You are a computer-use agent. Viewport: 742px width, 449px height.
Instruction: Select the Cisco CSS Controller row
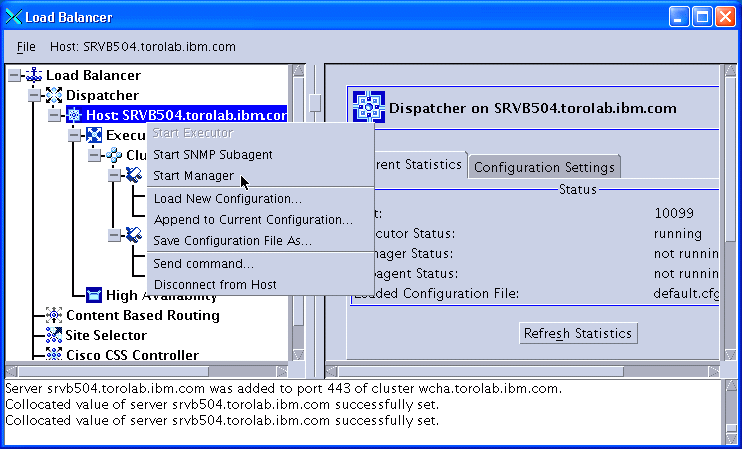point(132,355)
